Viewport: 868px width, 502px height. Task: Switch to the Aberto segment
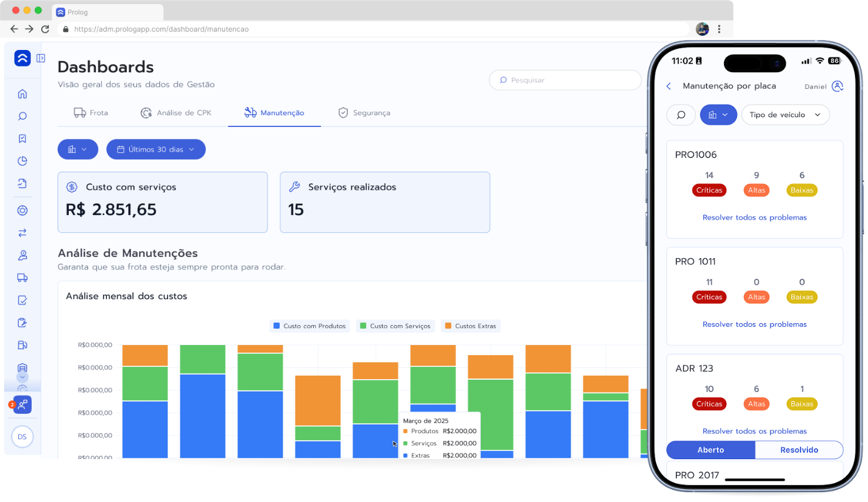pyautogui.click(x=711, y=450)
